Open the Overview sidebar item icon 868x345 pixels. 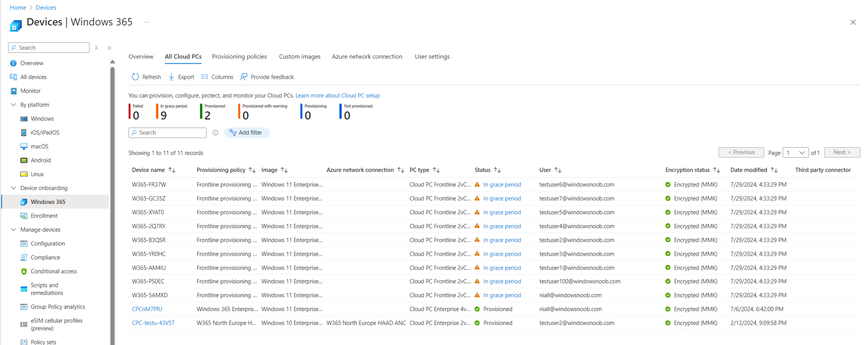[x=14, y=63]
